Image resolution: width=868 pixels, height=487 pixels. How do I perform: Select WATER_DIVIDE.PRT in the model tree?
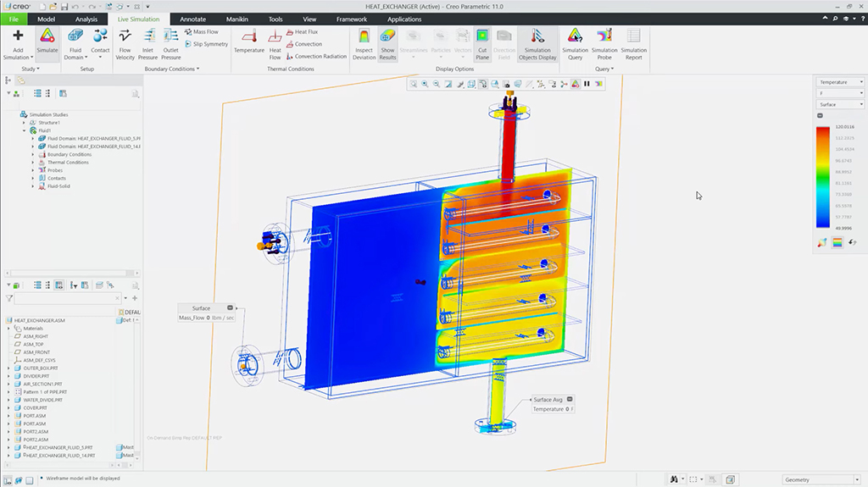42,400
